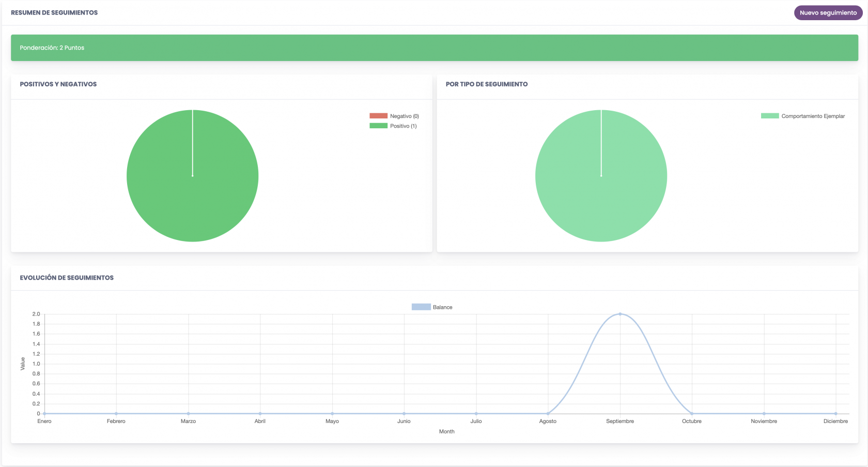Toggle the Comportamiento Ejemplar legend entry
868x467 pixels.
tap(803, 116)
